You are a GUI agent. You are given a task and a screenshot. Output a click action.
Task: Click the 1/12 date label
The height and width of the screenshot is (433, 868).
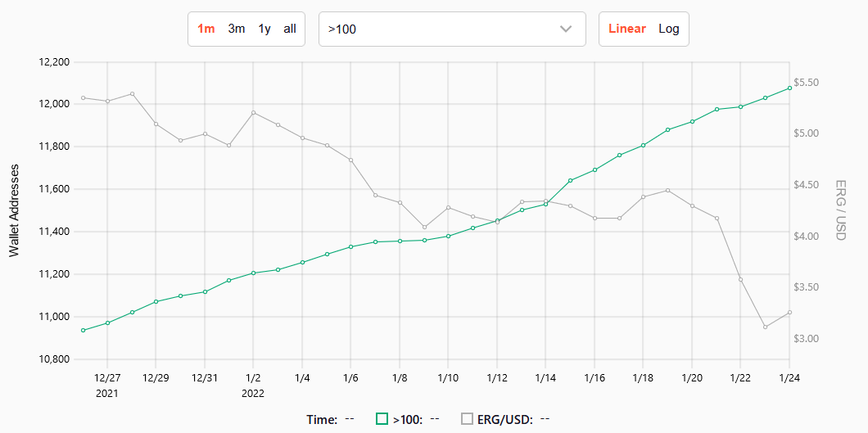(x=496, y=377)
